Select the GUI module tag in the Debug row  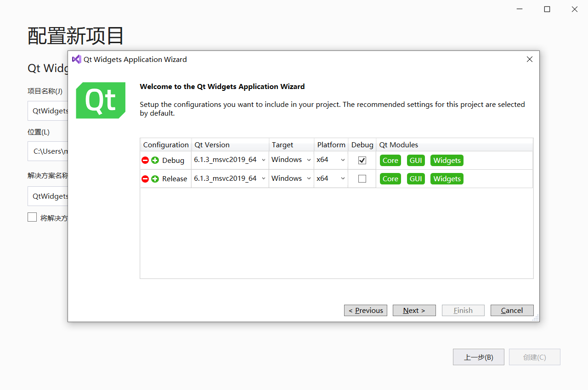416,160
